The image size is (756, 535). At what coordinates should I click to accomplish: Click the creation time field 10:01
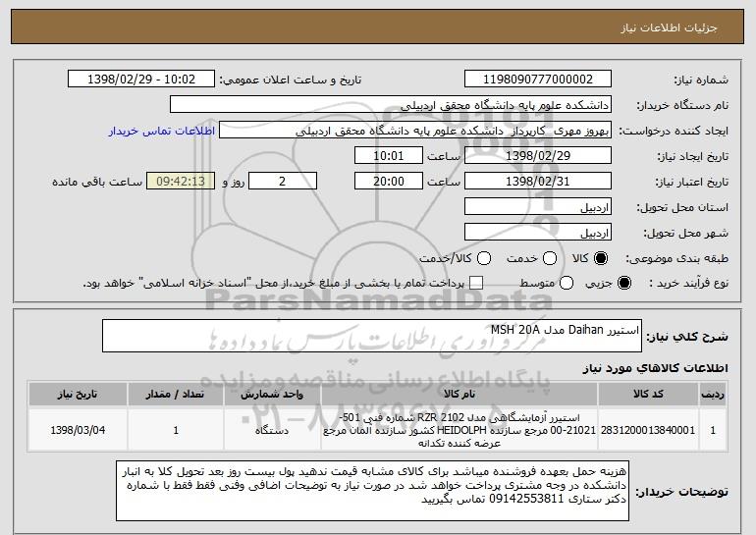(389, 156)
